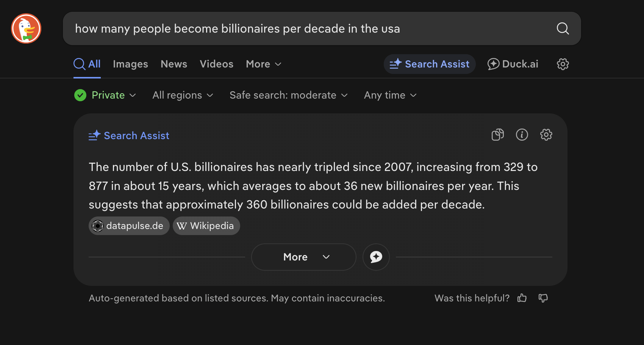Open the Any time filter dropdown
This screenshot has height=345, width=644.
point(390,95)
